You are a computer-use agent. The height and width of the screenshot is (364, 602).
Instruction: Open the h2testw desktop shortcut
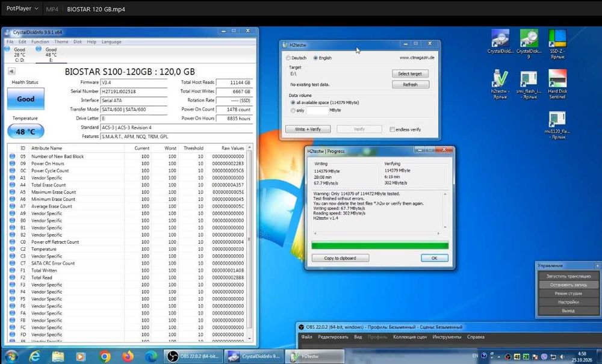coord(500,84)
